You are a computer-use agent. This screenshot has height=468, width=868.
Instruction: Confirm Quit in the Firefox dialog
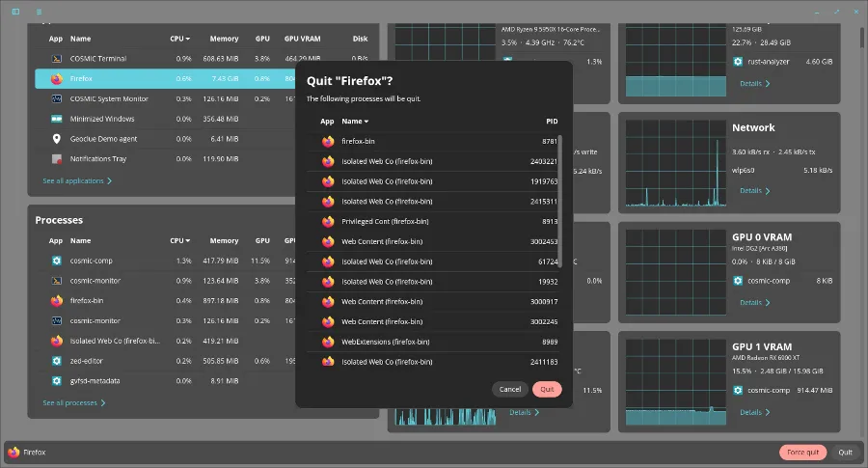547,389
